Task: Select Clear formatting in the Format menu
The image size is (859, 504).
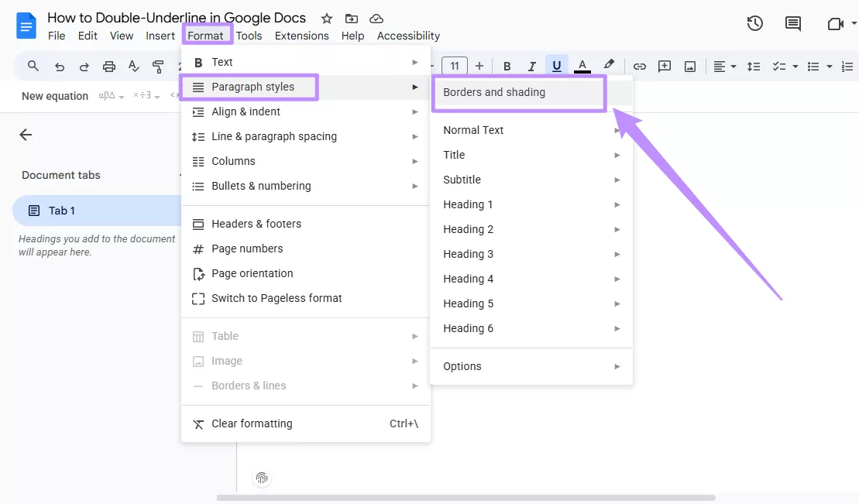Action: [252, 423]
